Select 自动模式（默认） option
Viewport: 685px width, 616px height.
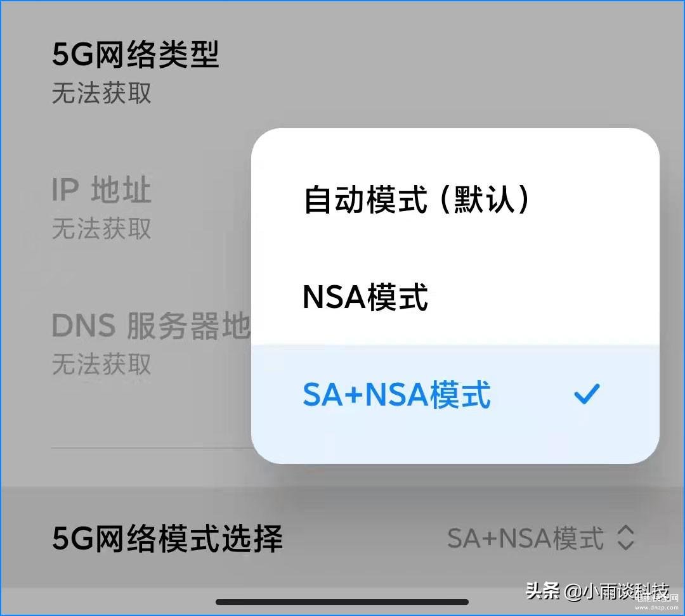click(455, 199)
